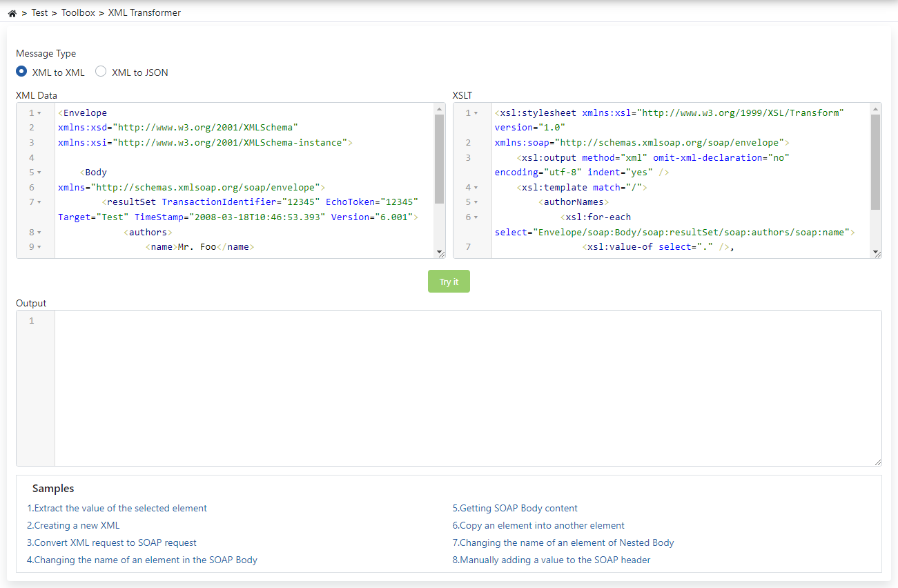898x588 pixels.
Task: Select the XML to JSON mode
Action: coord(101,71)
